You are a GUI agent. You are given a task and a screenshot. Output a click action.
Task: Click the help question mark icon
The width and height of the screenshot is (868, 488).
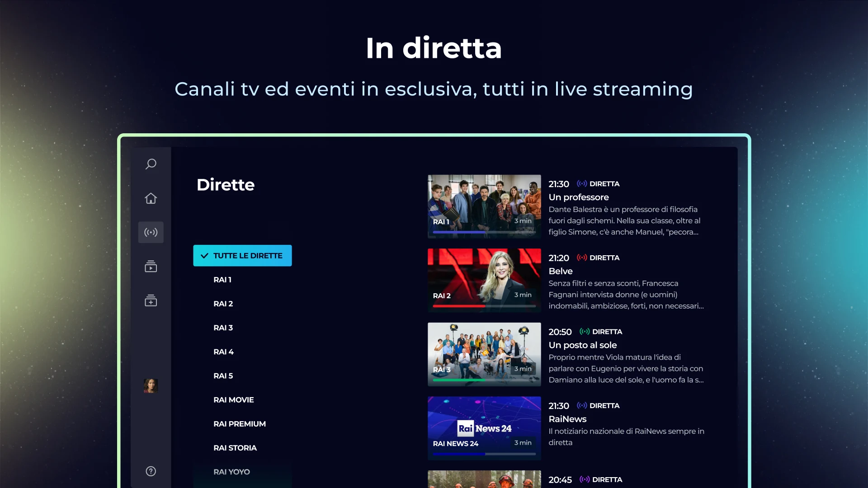(151, 471)
